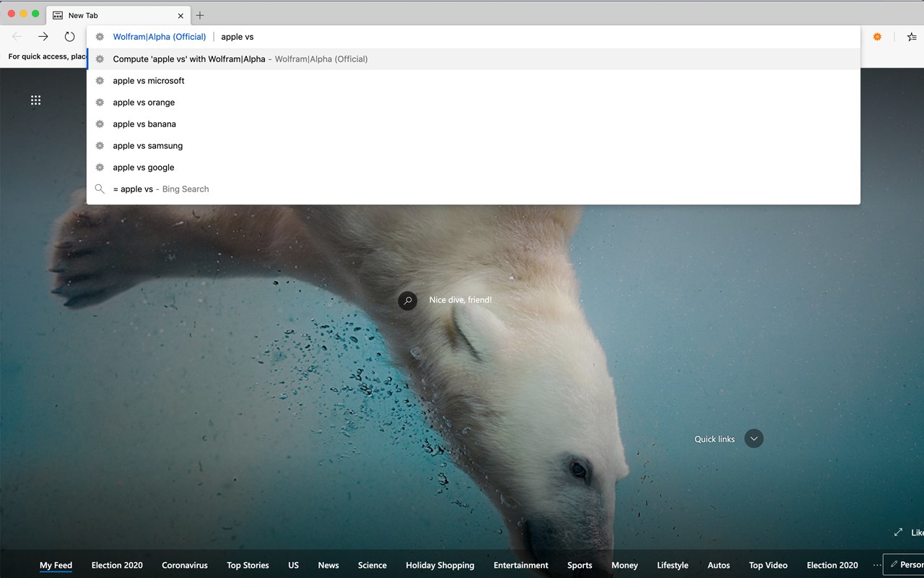The width and height of the screenshot is (924, 578).
Task: Click the gear icon beside 'apple vs banana'
Action: (x=100, y=124)
